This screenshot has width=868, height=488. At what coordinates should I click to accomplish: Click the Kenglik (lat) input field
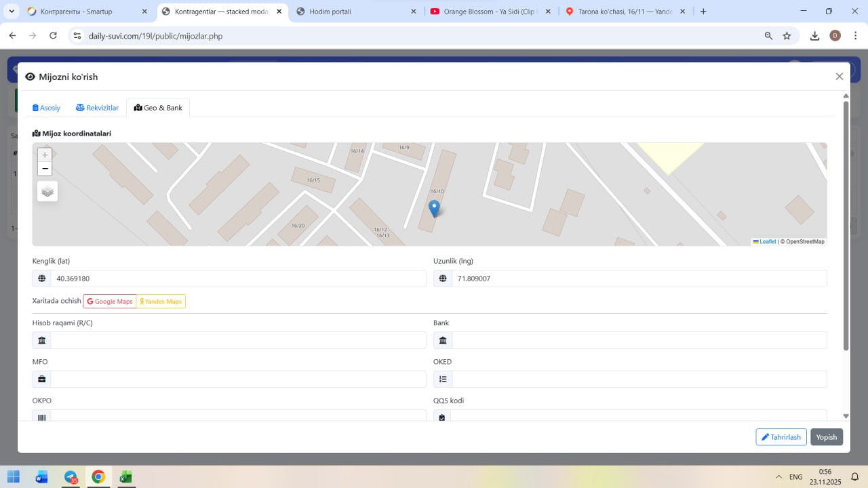coord(237,279)
